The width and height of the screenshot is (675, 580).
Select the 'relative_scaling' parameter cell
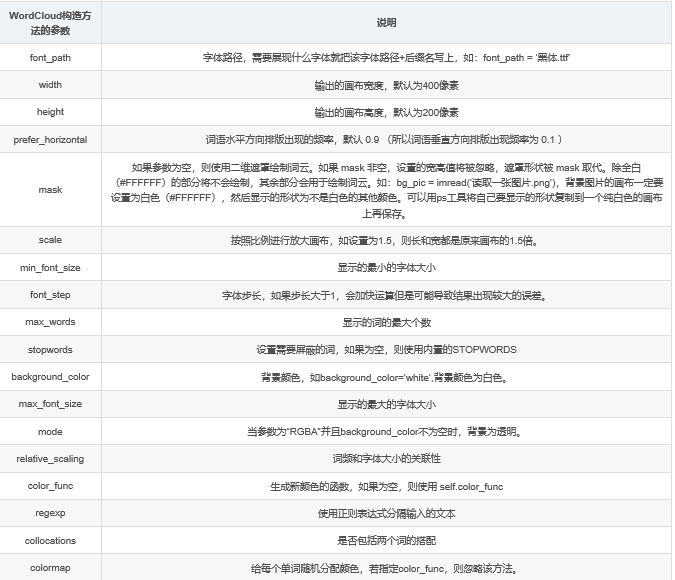50,459
